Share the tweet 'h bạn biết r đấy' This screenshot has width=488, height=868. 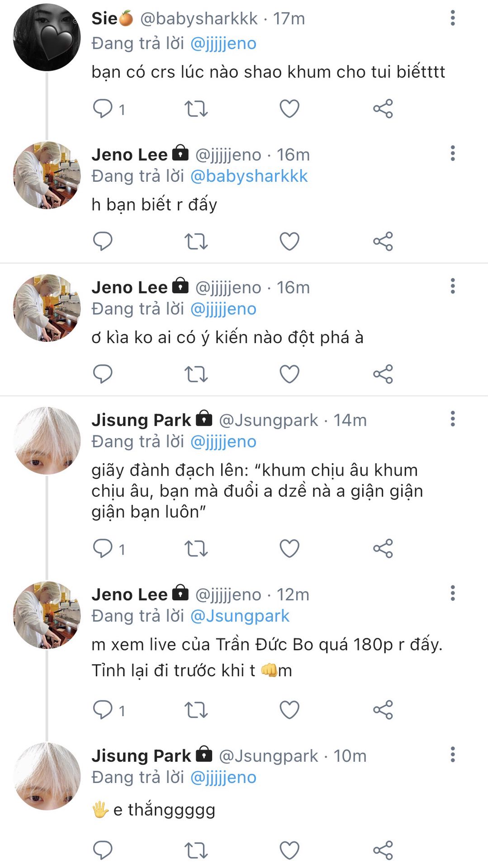(383, 241)
